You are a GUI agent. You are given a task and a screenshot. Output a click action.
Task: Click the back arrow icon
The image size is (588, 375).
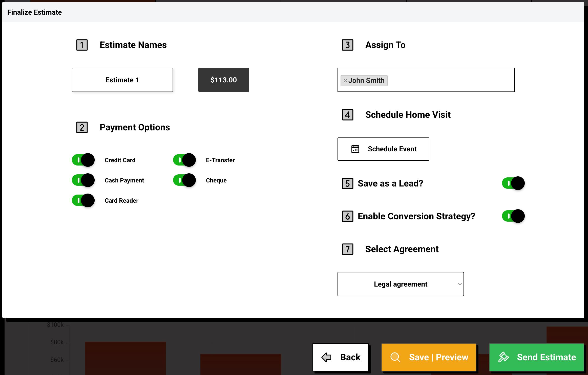tap(326, 357)
